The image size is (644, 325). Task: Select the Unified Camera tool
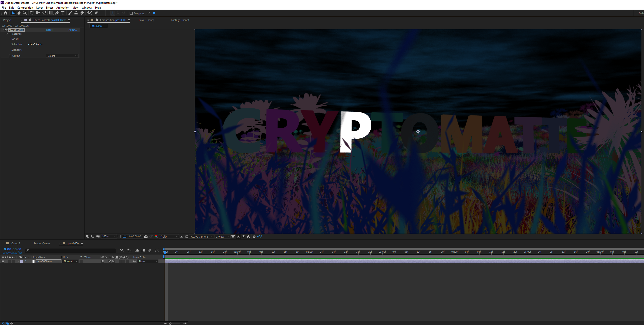38,13
